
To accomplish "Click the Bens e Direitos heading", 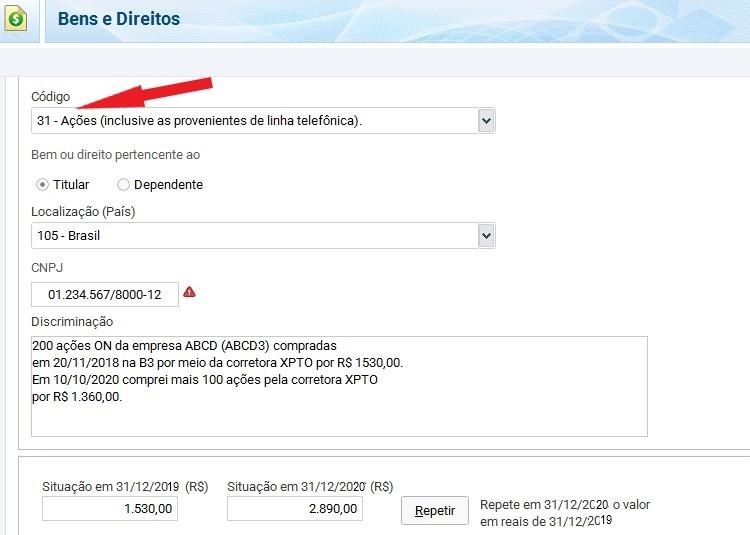I will coord(119,19).
